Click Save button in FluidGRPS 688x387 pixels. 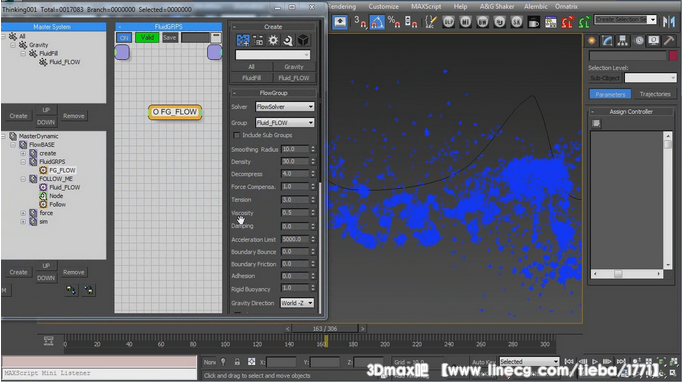[169, 38]
